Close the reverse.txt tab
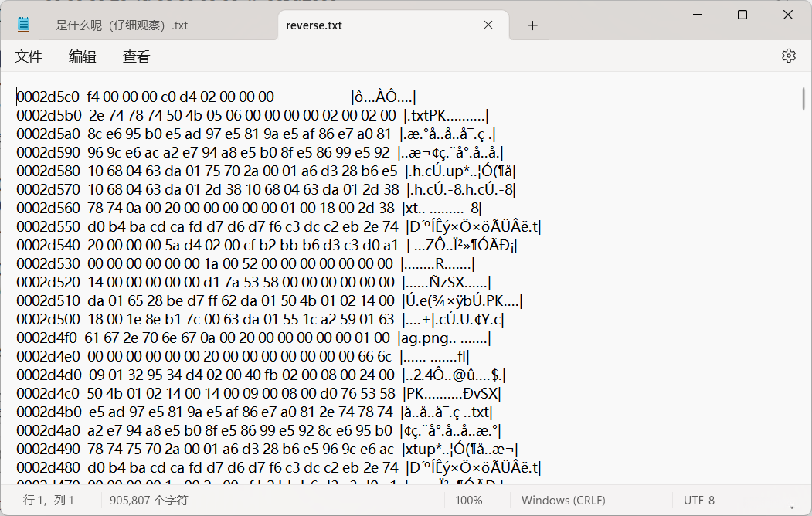 (488, 25)
